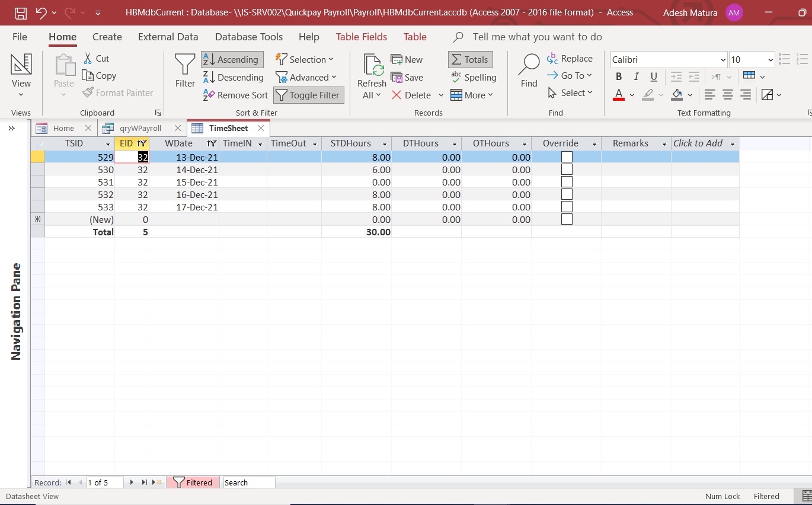Click the large Filter funnel icon
The height and width of the screenshot is (505, 812).
(x=185, y=71)
